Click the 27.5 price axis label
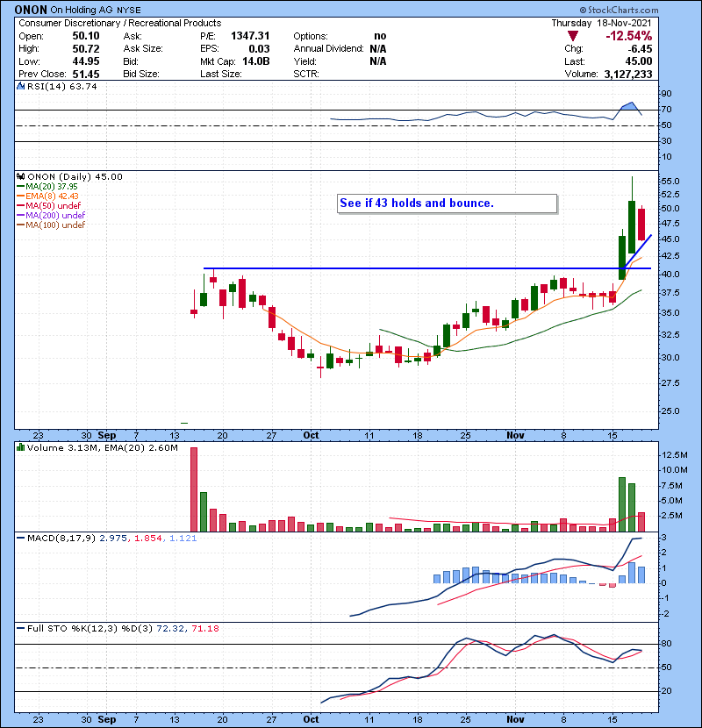 coord(670,383)
